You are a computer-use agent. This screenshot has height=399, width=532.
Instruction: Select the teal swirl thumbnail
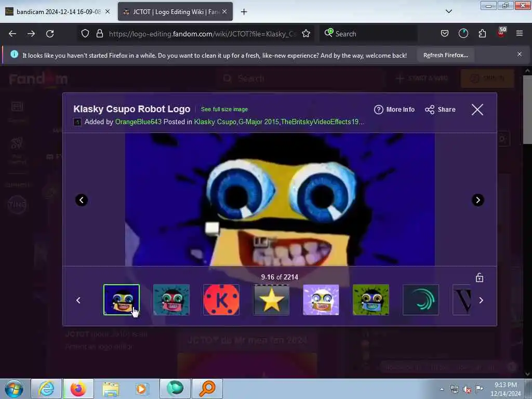tap(421, 300)
